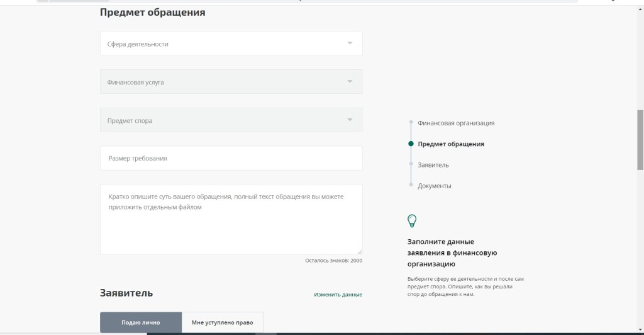
Task: Click the step dot beside "Документы"
Action: (411, 186)
